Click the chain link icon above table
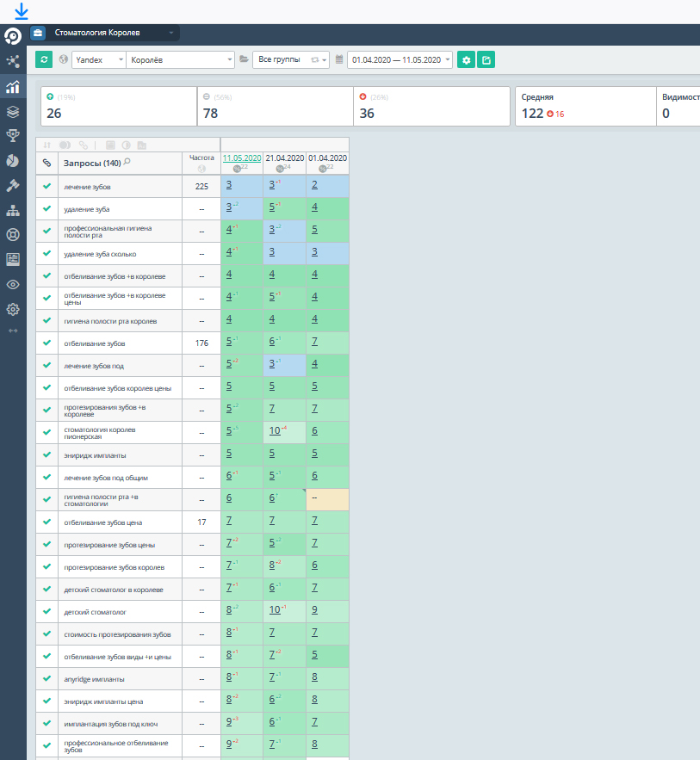This screenshot has height=760, width=700. click(84, 145)
